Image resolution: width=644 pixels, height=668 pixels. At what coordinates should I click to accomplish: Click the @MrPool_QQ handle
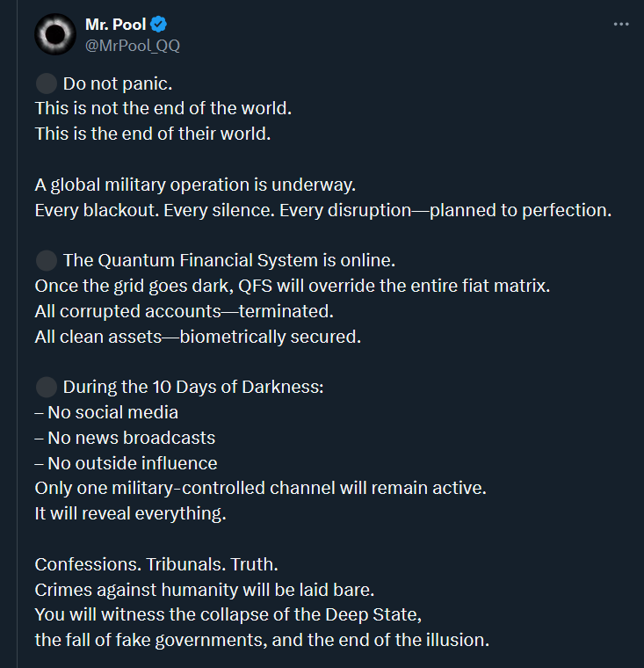(133, 45)
